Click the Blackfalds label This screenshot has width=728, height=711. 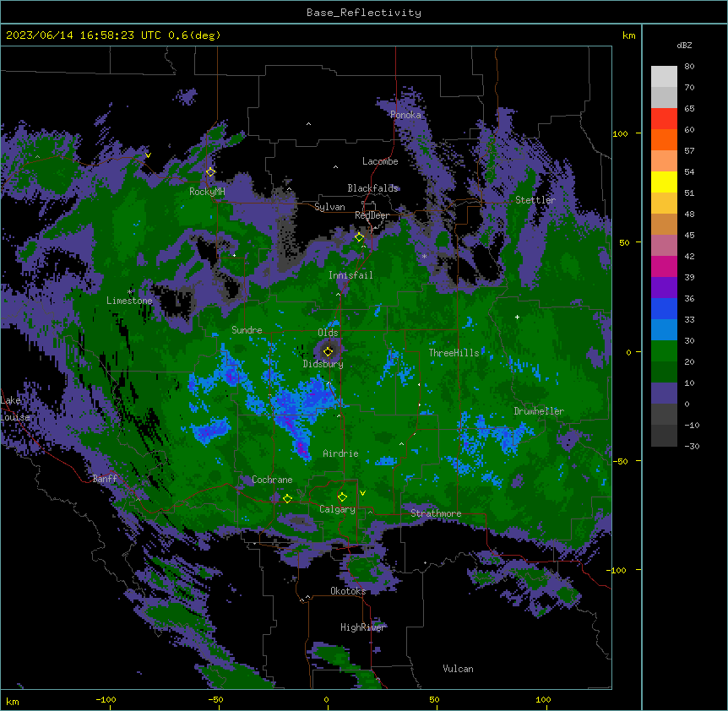tap(372, 188)
